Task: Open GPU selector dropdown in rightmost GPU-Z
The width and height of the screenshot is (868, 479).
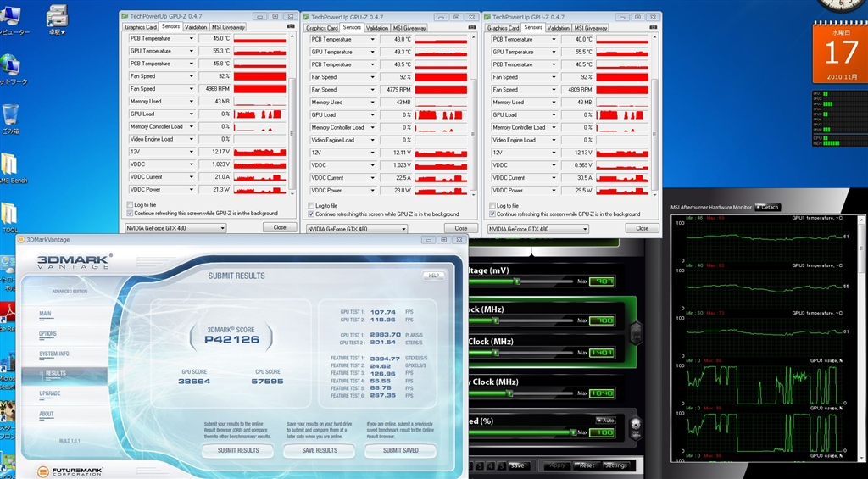Action: 538,229
